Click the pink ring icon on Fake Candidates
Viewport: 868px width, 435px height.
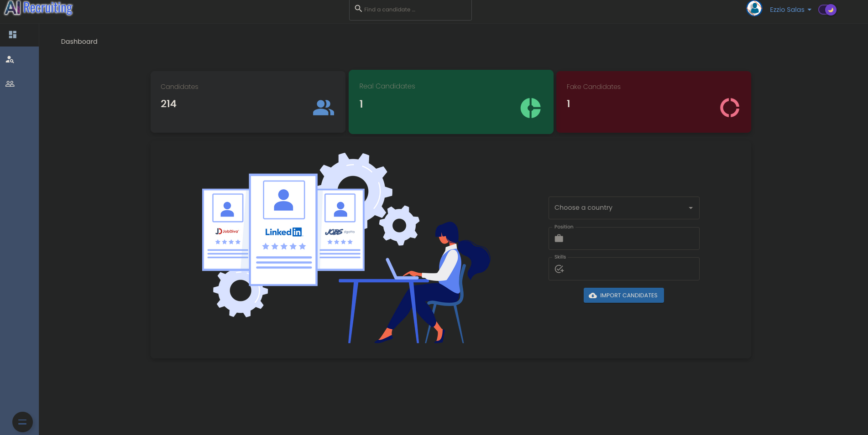pos(730,108)
